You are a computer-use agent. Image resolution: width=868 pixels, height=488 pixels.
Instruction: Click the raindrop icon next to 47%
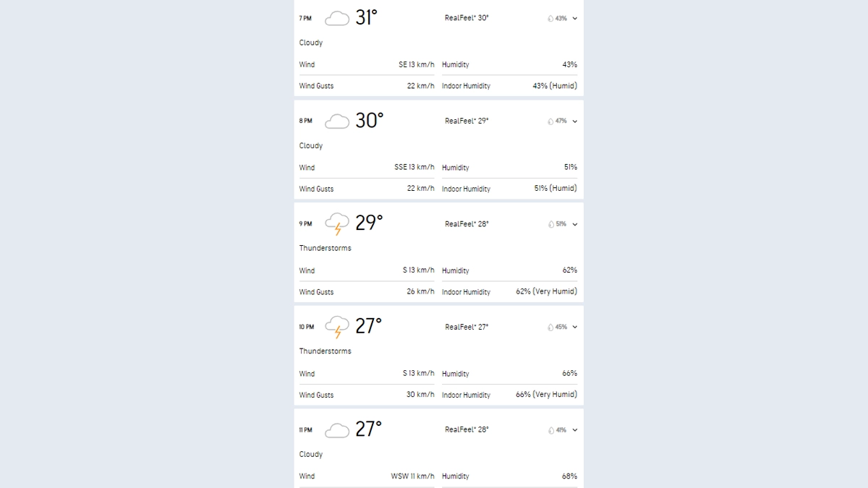tap(550, 121)
